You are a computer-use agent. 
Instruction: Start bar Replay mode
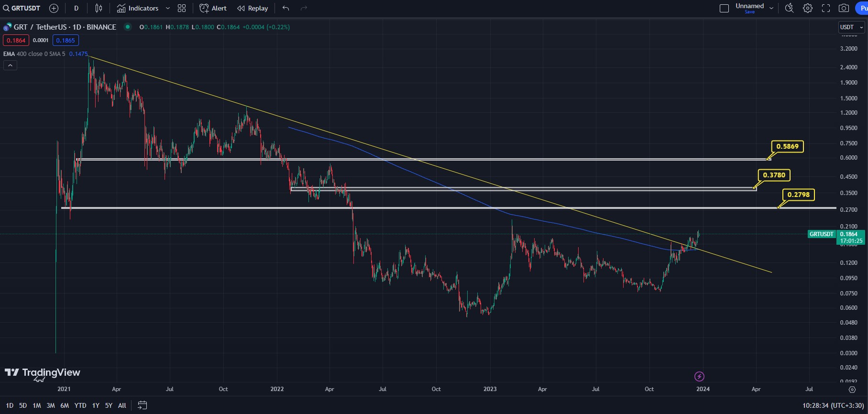point(253,8)
